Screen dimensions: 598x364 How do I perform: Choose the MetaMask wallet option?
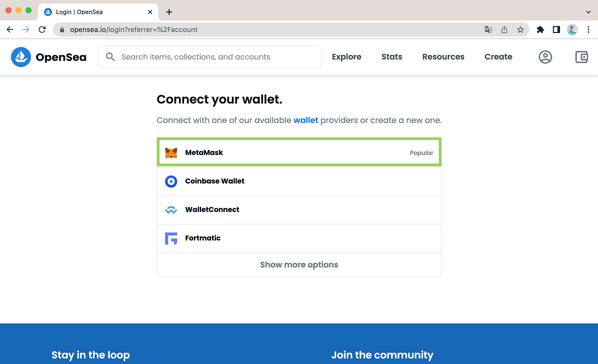point(299,152)
